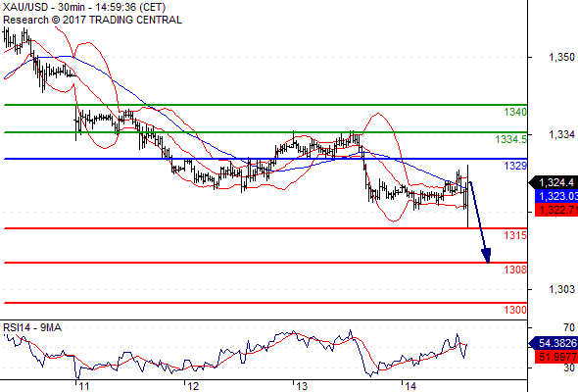Select the 1334.5 resistance level label
Screen dimensions: 578x392
(511, 139)
